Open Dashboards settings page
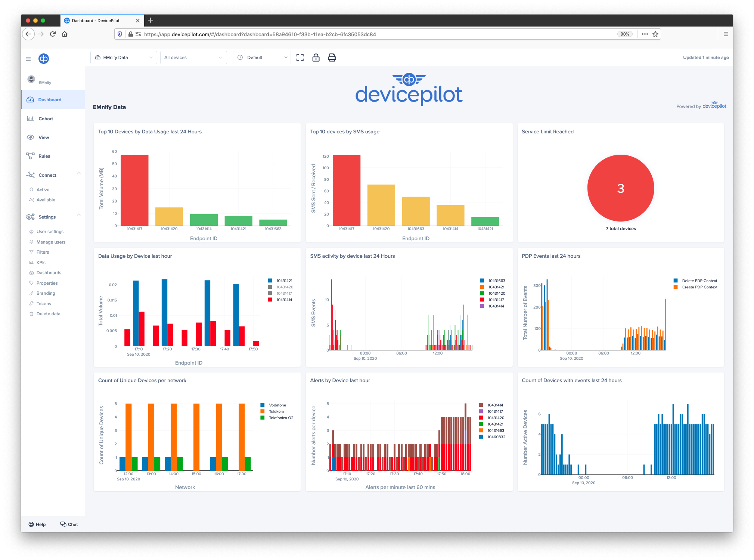Image resolution: width=754 pixels, height=560 pixels. (49, 273)
